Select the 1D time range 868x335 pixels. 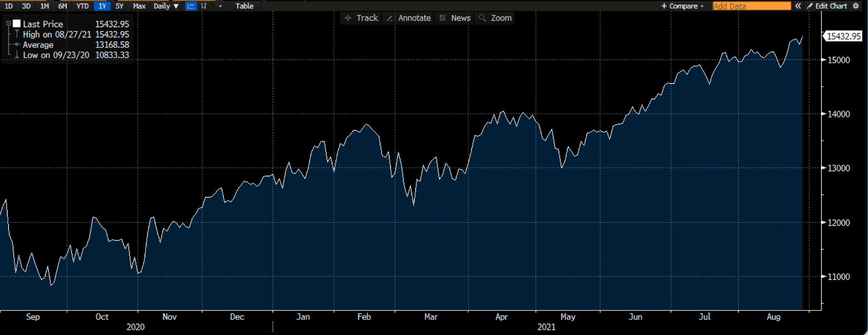(x=9, y=6)
